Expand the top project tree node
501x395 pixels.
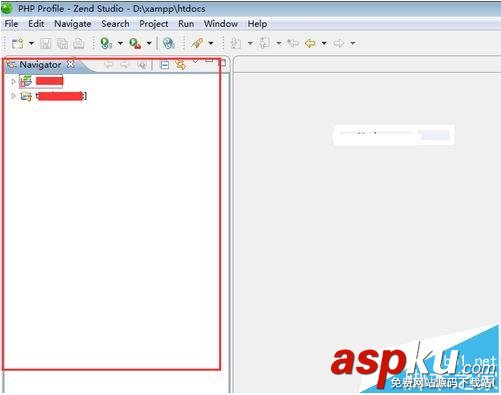pos(13,81)
